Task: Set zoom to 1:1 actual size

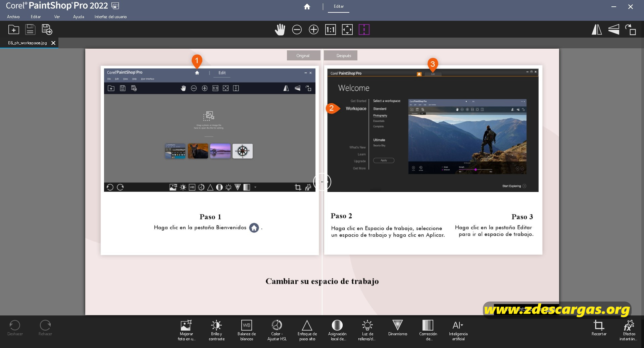Action: click(x=330, y=30)
